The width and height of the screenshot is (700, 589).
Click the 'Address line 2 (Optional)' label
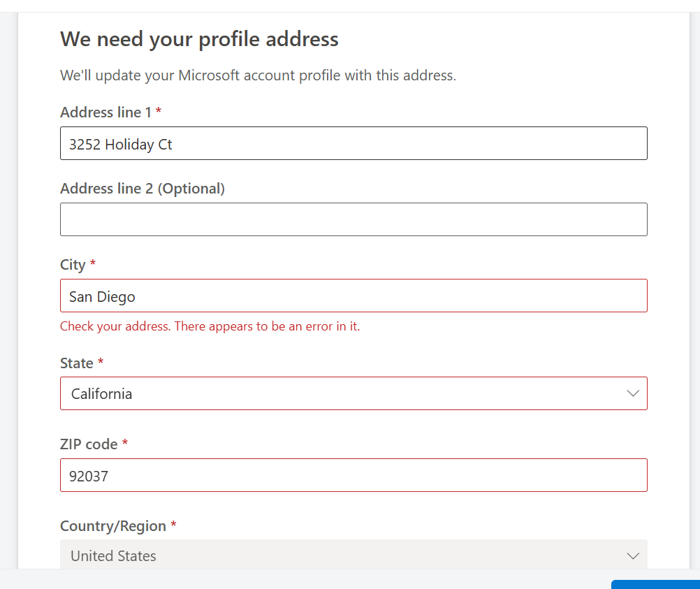click(x=143, y=189)
